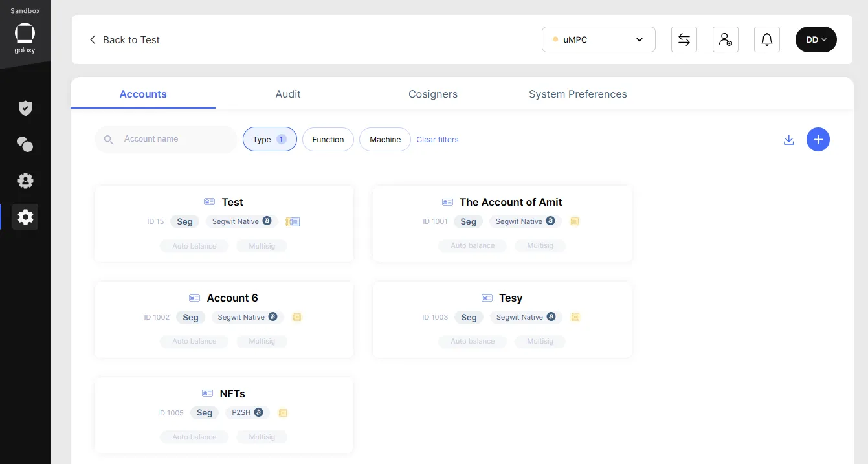868x464 pixels.
Task: Click P2SH tag on NFTs card
Action: [x=247, y=412]
